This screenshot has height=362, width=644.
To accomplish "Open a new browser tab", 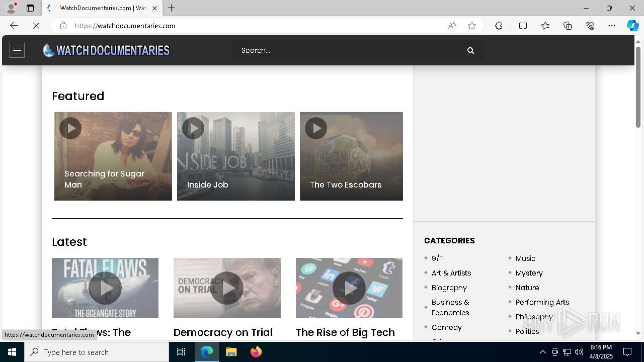I will click(x=172, y=8).
